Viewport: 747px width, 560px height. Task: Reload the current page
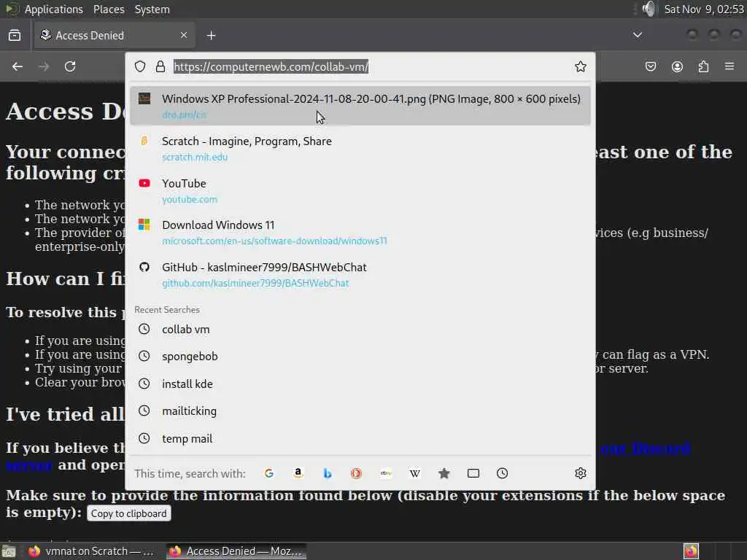coord(70,66)
